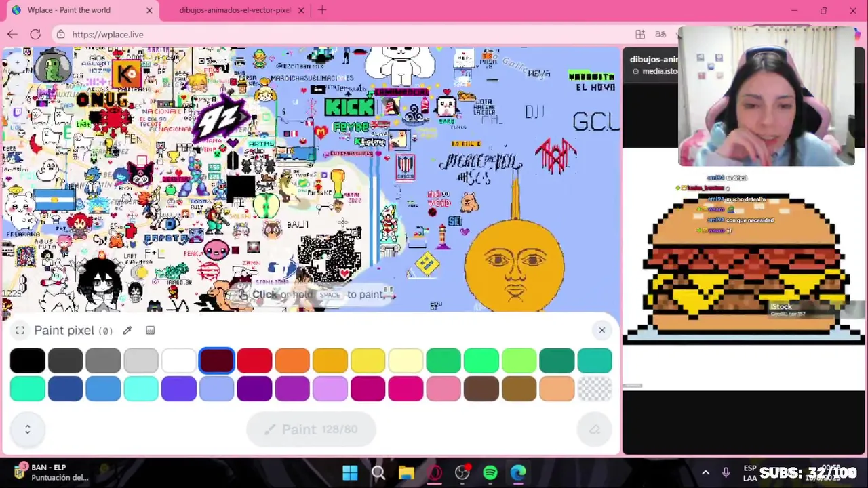Viewport: 868px width, 488px height.
Task: Select the transparent checkered swatch
Action: coord(595,389)
